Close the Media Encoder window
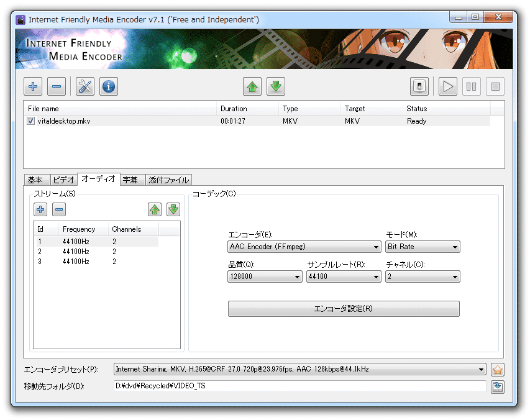This screenshot has width=530, height=420. coord(498,17)
